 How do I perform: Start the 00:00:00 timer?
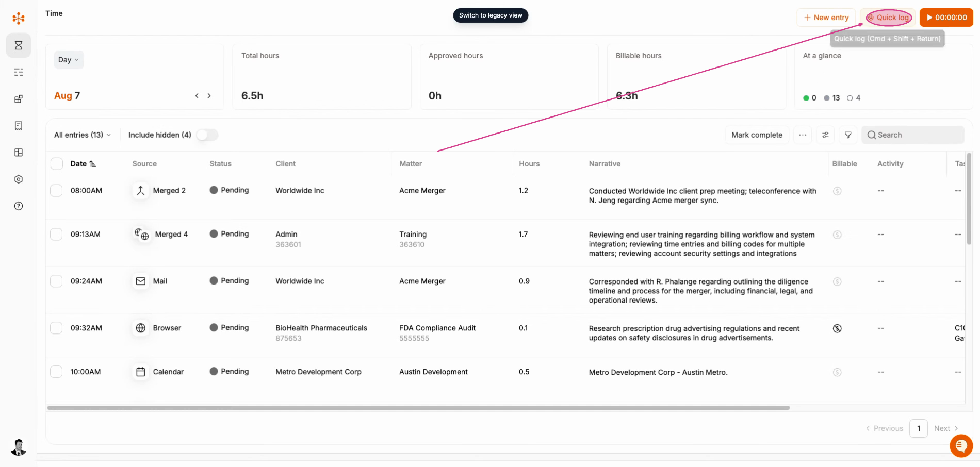point(946,18)
